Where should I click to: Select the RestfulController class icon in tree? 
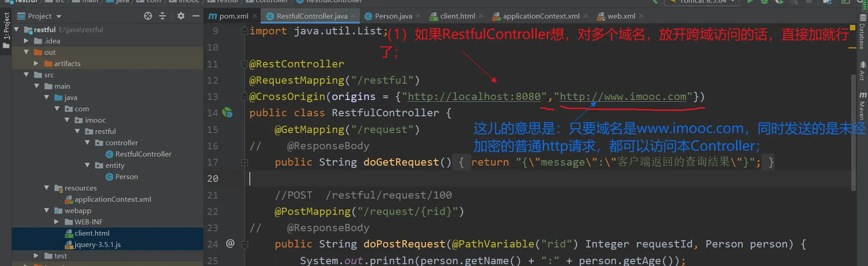click(x=109, y=154)
